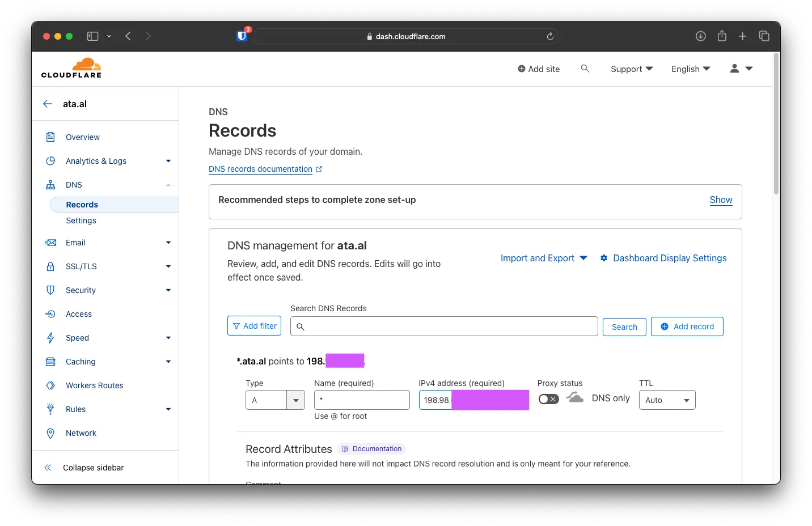Screen dimensions: 812x526
Task: Click the Safari address bar
Action: click(406, 36)
